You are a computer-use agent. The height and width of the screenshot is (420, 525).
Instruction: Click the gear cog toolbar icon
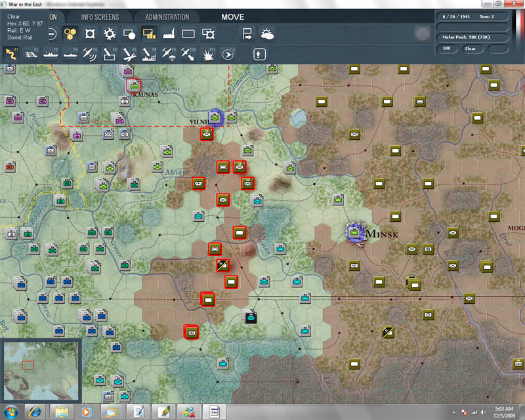tap(110, 34)
